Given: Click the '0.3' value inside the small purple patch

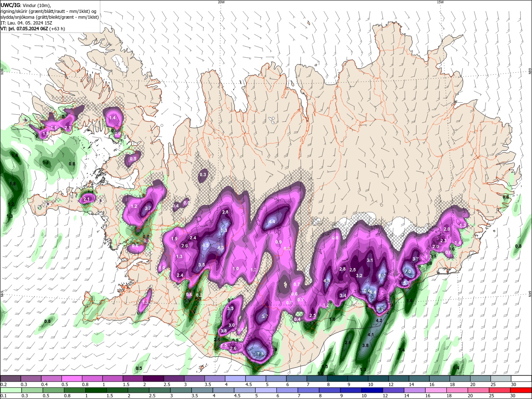Looking at the screenshot, I should coord(203,175).
